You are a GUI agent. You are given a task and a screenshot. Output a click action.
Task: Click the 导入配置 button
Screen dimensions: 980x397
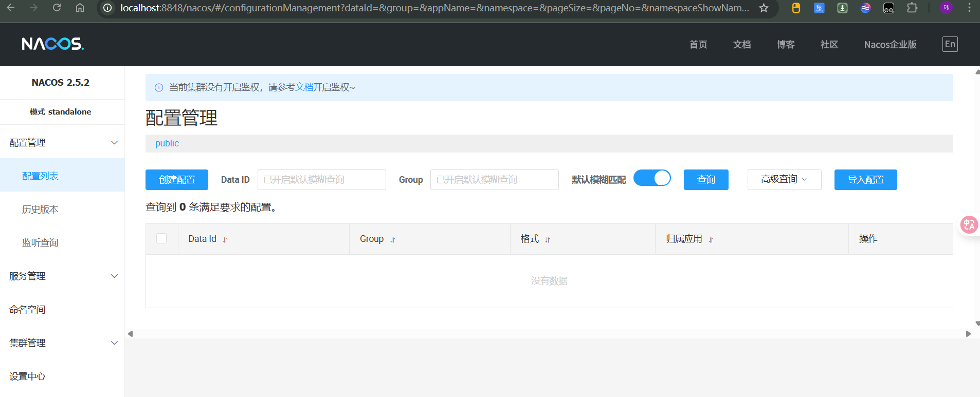point(866,180)
